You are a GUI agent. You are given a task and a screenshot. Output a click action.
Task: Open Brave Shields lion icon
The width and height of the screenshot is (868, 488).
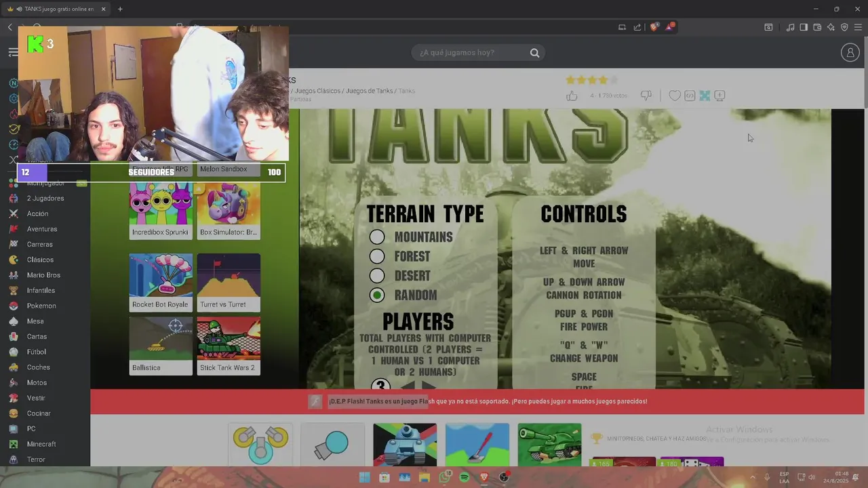click(x=654, y=27)
